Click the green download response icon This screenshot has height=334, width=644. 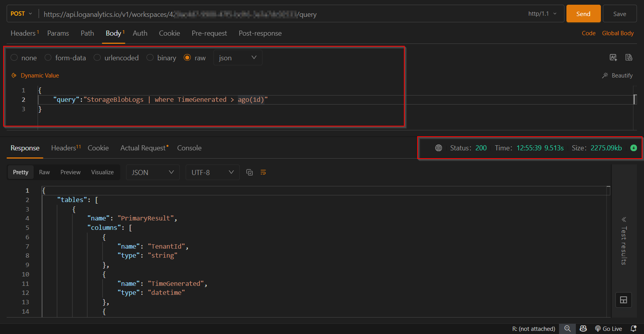(633, 148)
